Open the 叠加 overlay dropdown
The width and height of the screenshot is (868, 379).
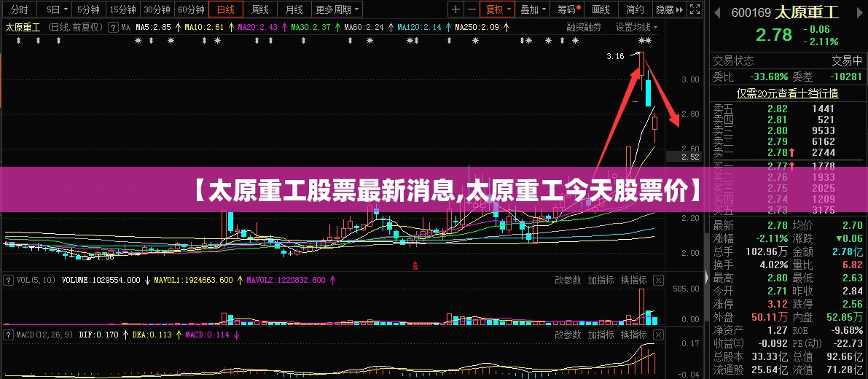tap(533, 9)
